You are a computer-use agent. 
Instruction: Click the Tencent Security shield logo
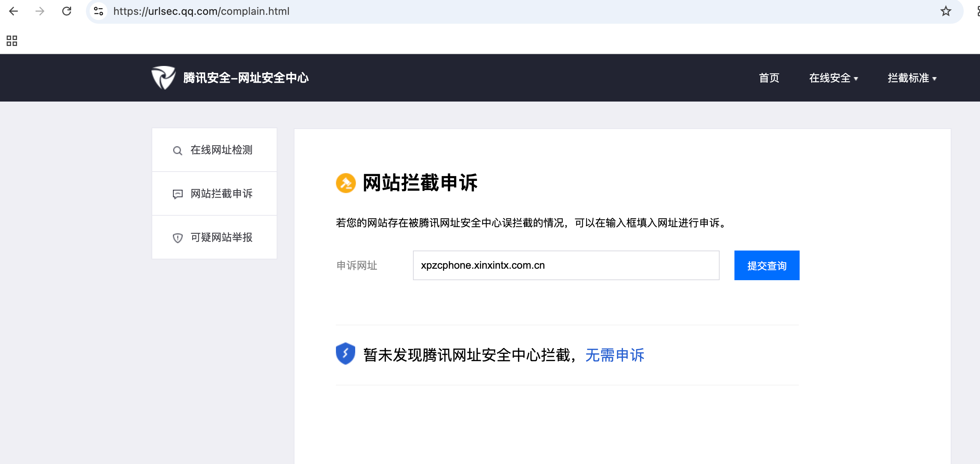164,78
